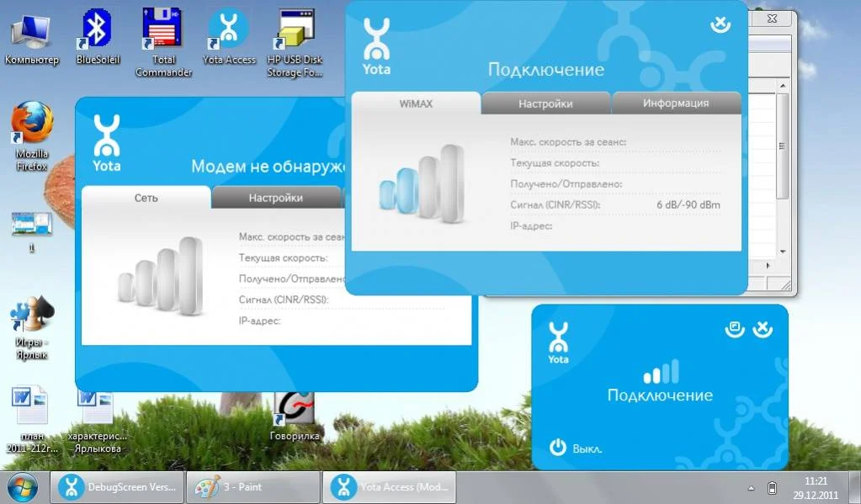The width and height of the screenshot is (861, 504).
Task: Click scroll-down arrow in the background window
Action: pyautogui.click(x=783, y=252)
